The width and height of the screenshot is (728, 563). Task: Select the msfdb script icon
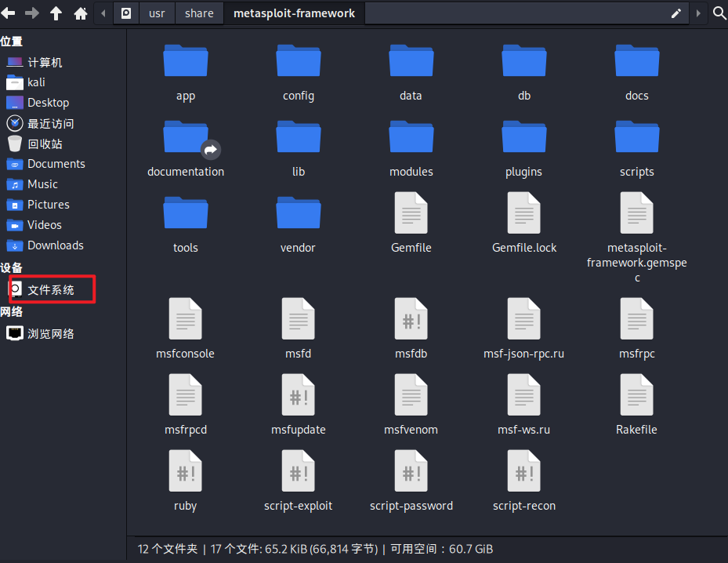[411, 318]
